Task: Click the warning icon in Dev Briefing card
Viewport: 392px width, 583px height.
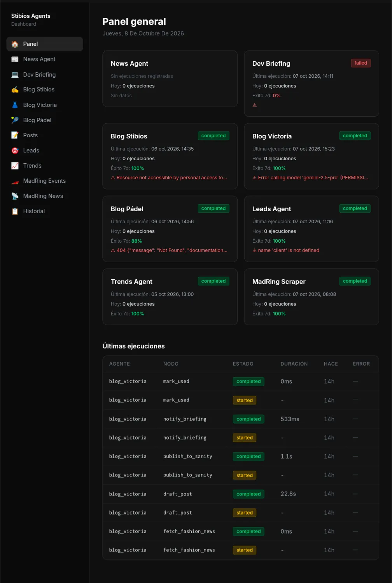Action: click(x=255, y=105)
